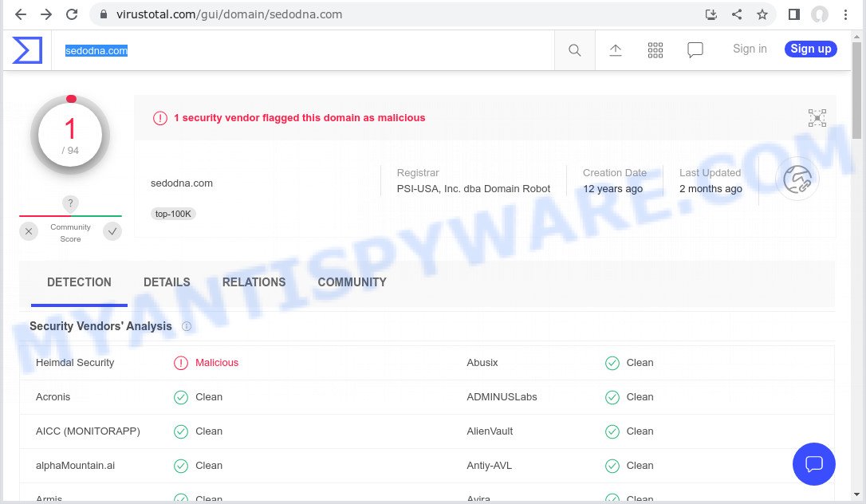Screen dimensions: 866x504
Task: Open the notifications comment icon in header
Action: [695, 50]
